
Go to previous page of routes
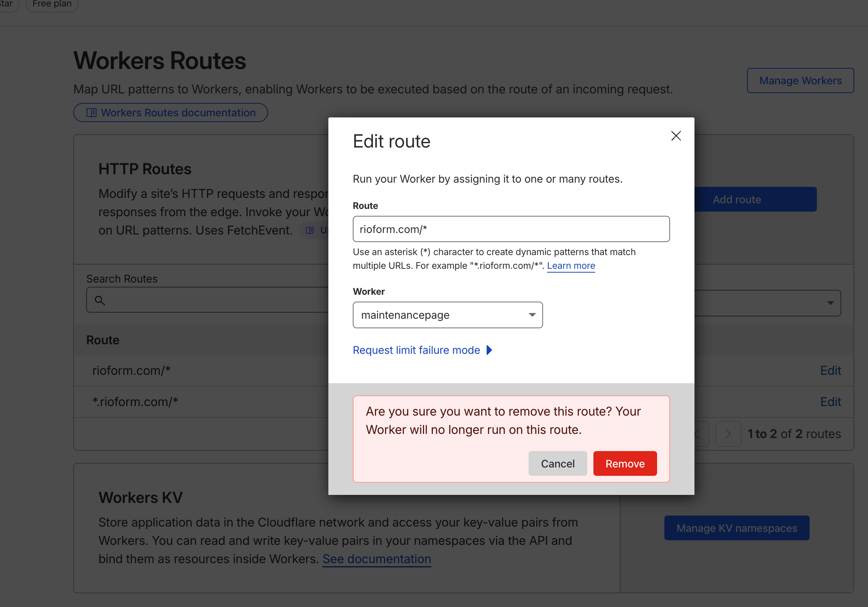pos(701,434)
